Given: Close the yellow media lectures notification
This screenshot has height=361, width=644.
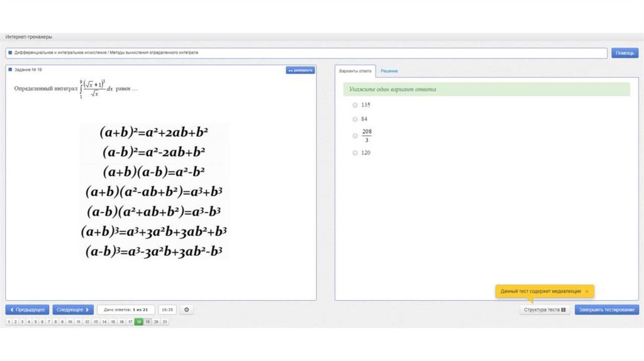Looking at the screenshot, I should [x=587, y=292].
